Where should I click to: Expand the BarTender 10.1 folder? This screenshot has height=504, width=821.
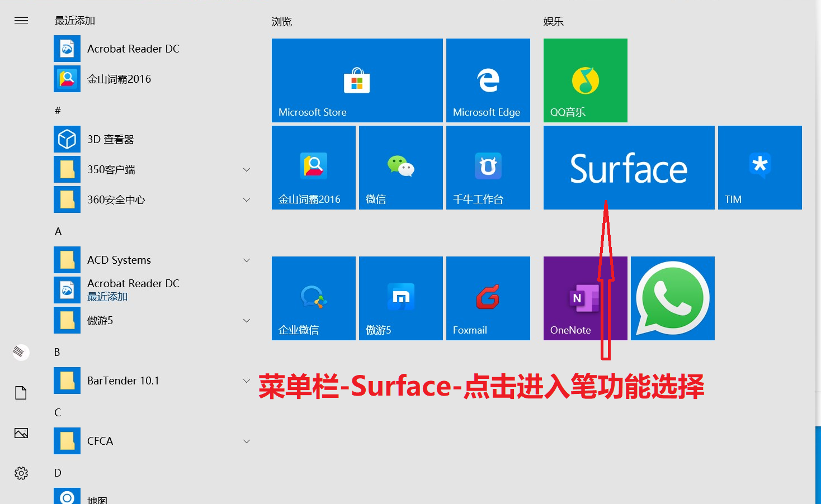click(247, 381)
